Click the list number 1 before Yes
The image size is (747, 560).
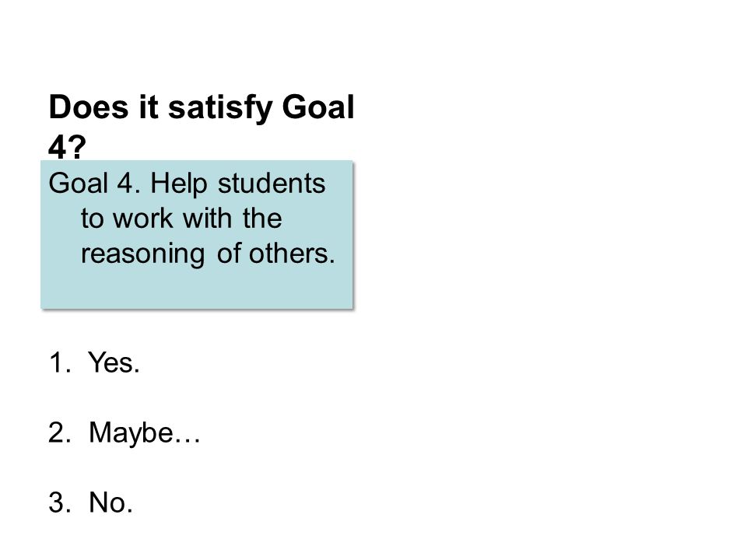click(x=59, y=363)
